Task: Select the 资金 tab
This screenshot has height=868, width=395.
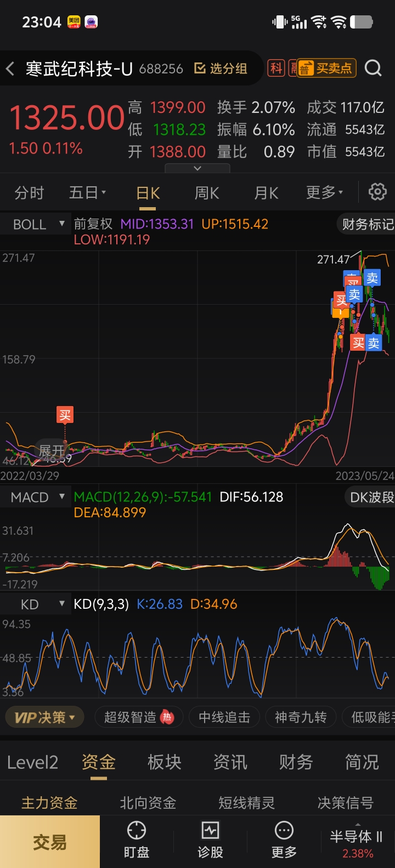Action: [x=99, y=762]
